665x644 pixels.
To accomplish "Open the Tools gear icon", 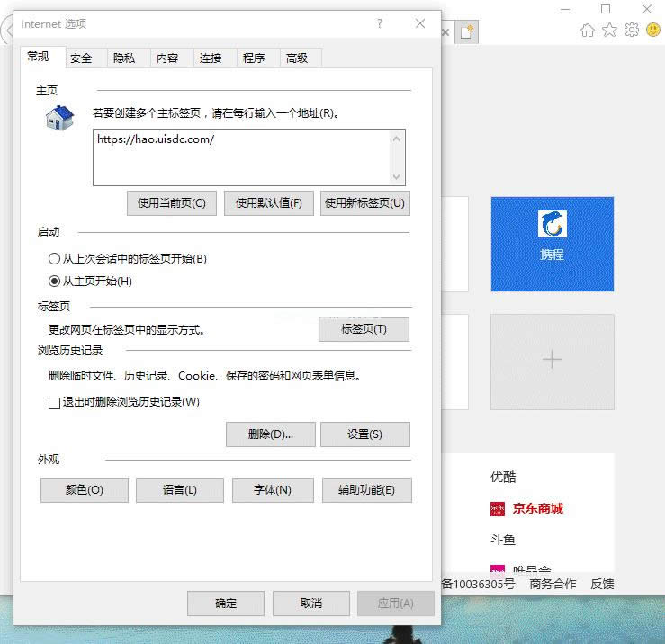I will pos(632,31).
